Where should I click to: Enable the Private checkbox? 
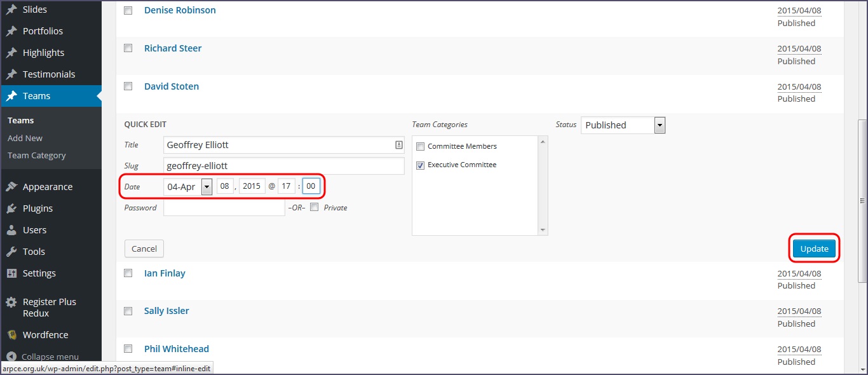[x=315, y=207]
